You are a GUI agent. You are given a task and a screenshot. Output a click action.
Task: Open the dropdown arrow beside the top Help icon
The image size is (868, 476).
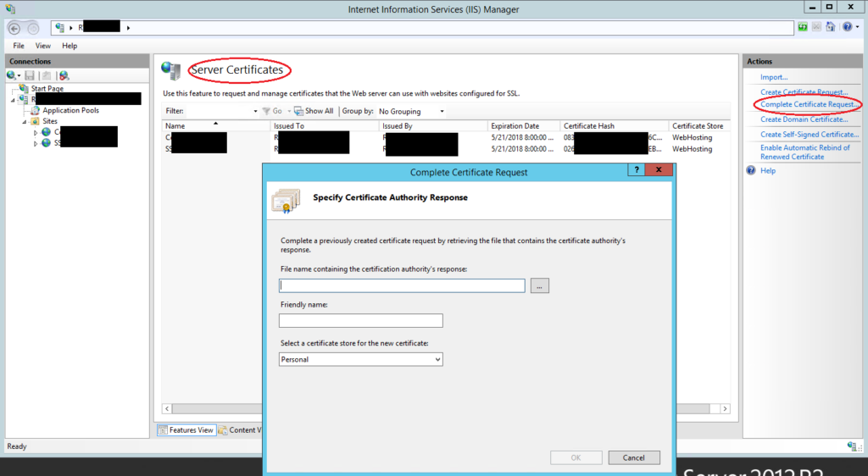point(858,27)
